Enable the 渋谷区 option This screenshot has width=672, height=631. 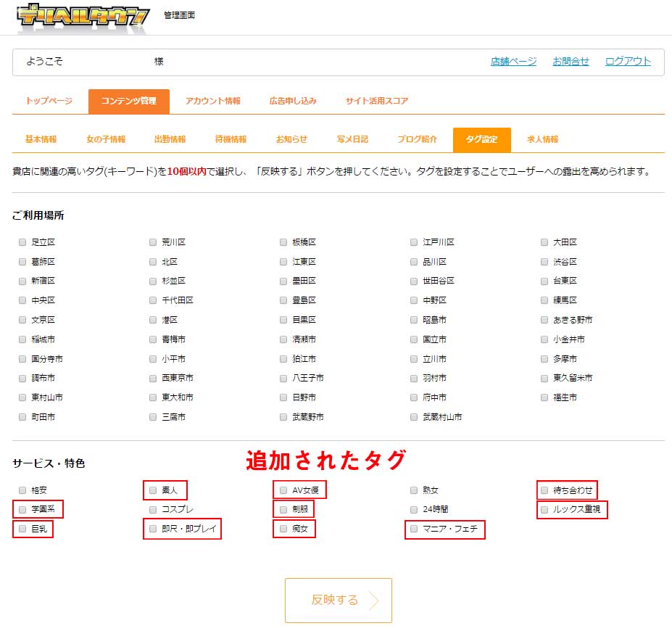pyautogui.click(x=544, y=261)
